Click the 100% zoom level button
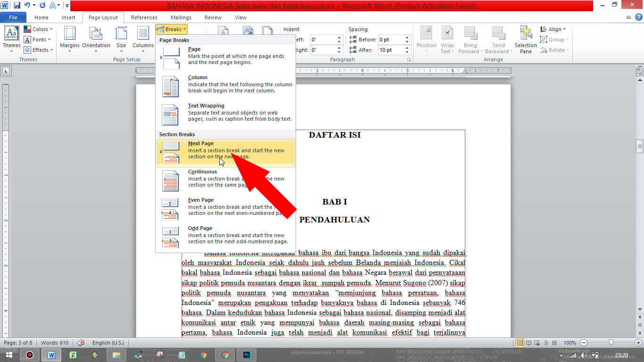The image size is (644, 362). click(570, 343)
